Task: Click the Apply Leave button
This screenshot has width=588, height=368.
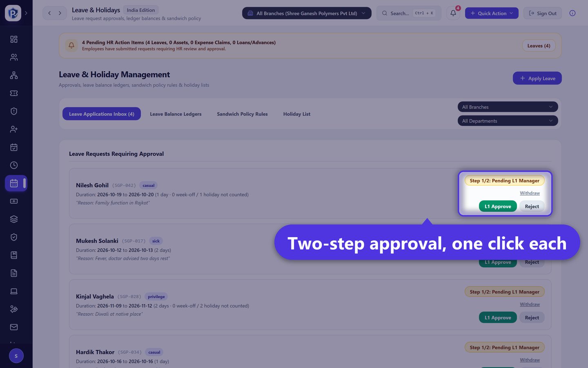Action: point(537,78)
